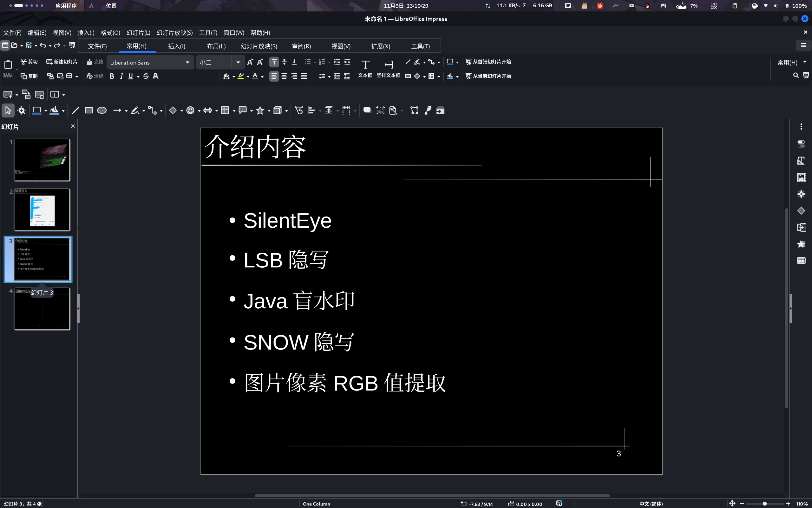Start slideshow with 从当前幻灯片开始
This screenshot has width=812, height=508.
point(488,76)
